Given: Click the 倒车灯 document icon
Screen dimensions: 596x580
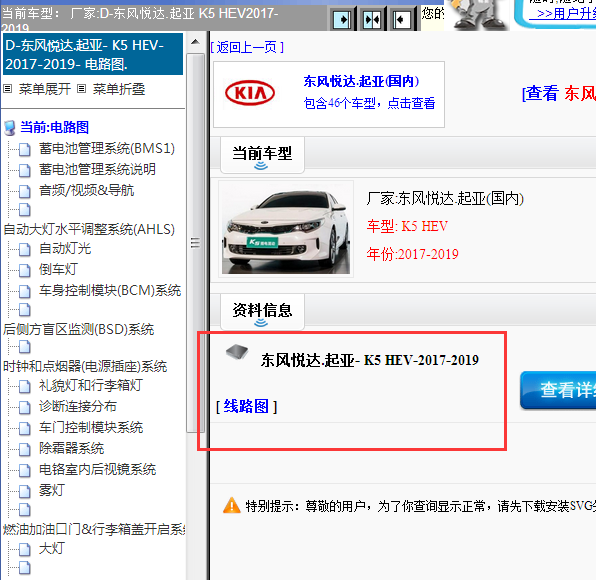Looking at the screenshot, I should pos(24,270).
